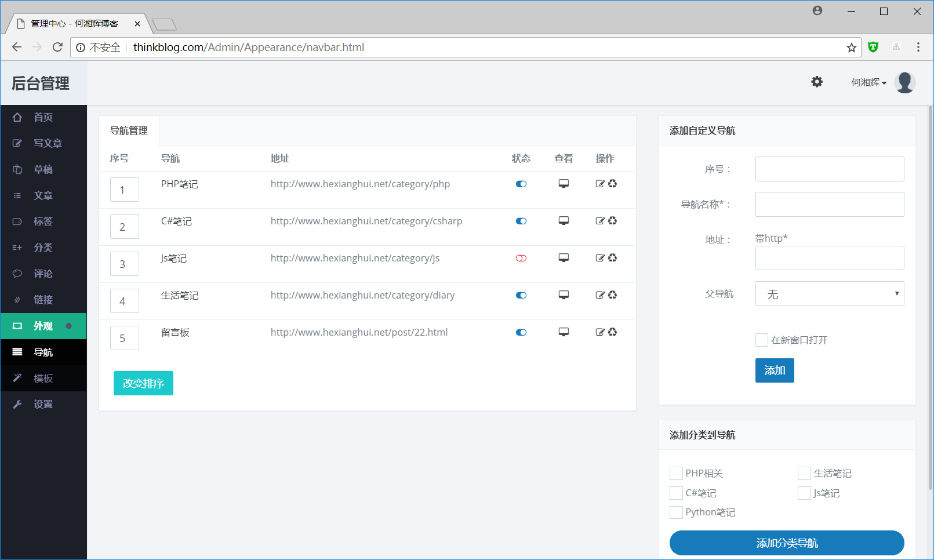Bookmark this page with star icon
Viewport: 934px width, 560px height.
click(x=851, y=48)
